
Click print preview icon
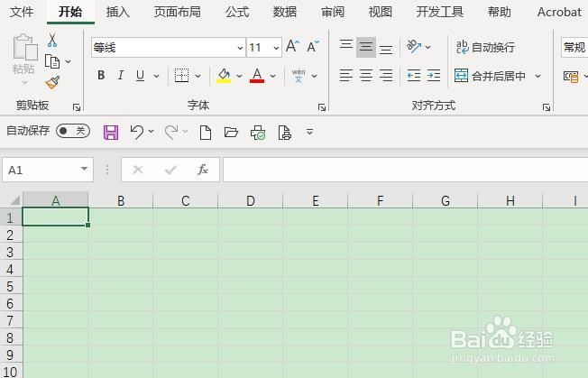pos(285,133)
